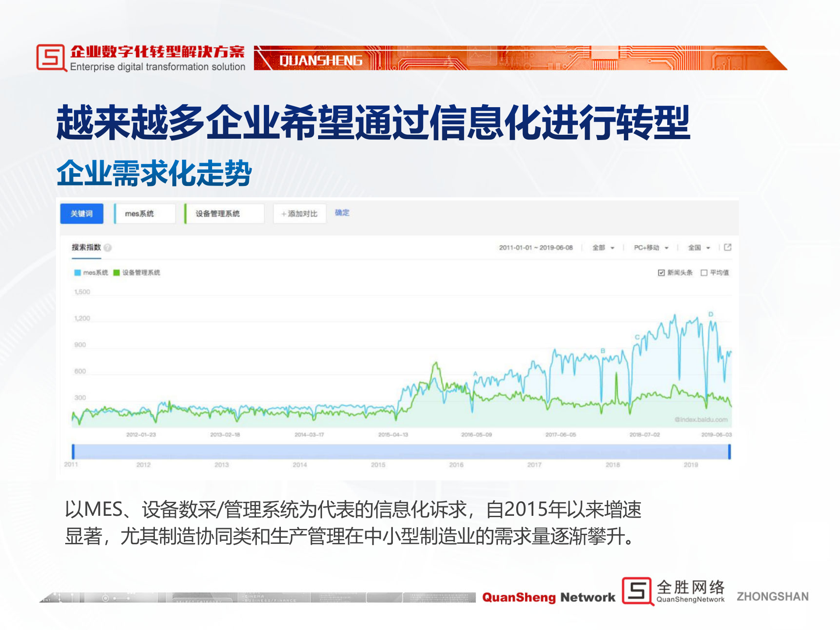The width and height of the screenshot is (840, 630).
Task: Click 确定 to confirm keywords
Action: (342, 213)
